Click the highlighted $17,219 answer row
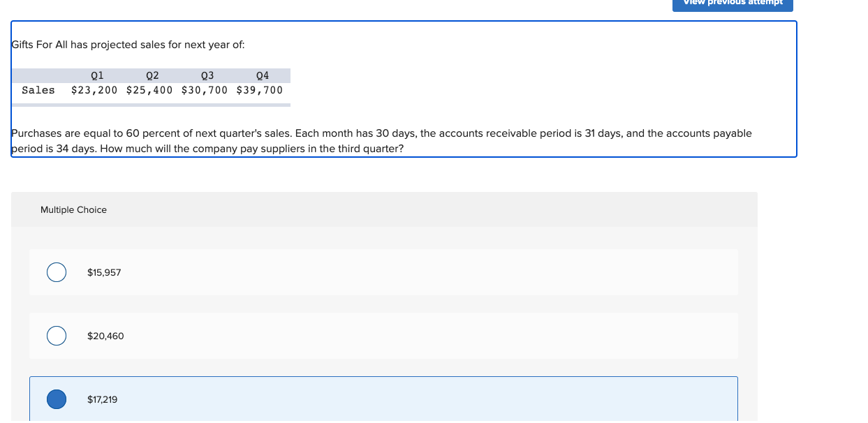Screen dimensions: 868x423 coord(384,399)
